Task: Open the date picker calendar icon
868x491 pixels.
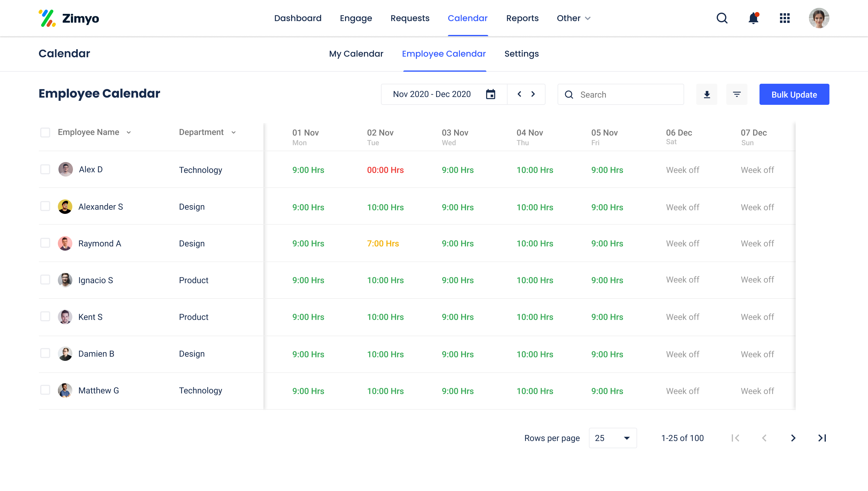Action: (490, 94)
